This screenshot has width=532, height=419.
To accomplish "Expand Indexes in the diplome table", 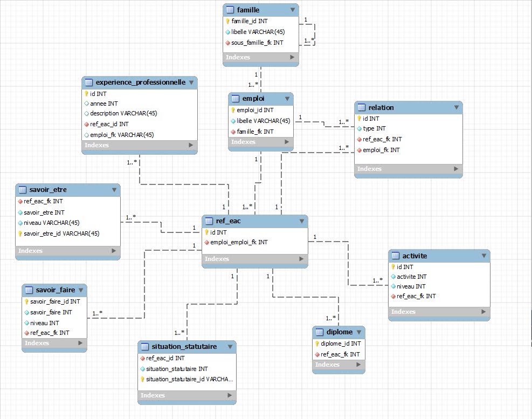I will coord(358,365).
